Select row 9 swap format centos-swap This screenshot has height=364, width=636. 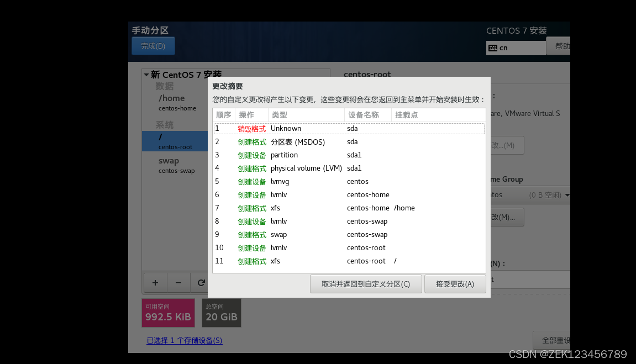tap(349, 234)
